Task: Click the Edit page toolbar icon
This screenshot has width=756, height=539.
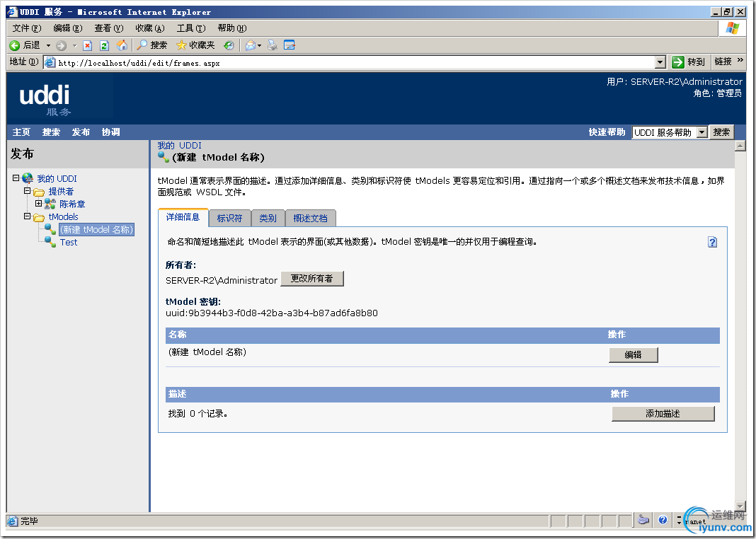Action: click(290, 45)
